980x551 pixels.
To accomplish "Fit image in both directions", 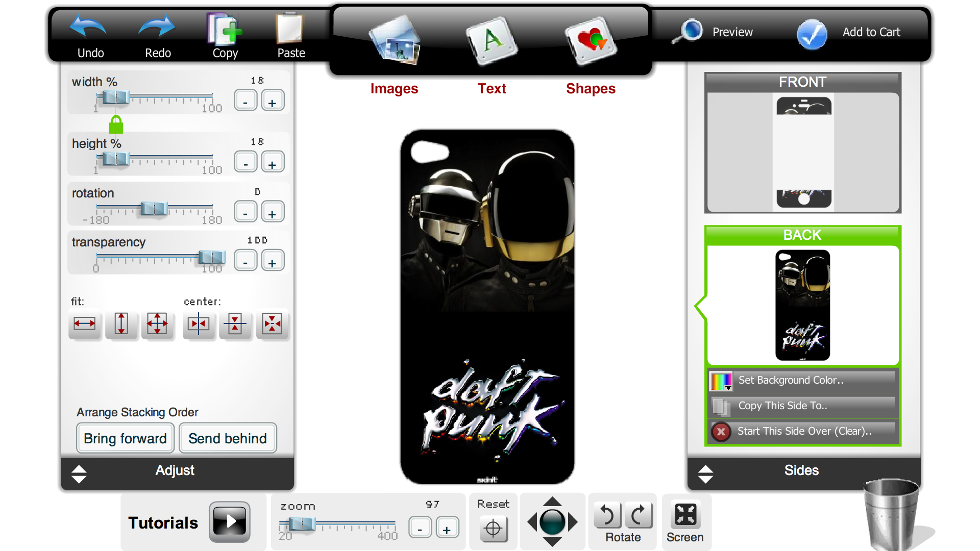I will coord(157,323).
